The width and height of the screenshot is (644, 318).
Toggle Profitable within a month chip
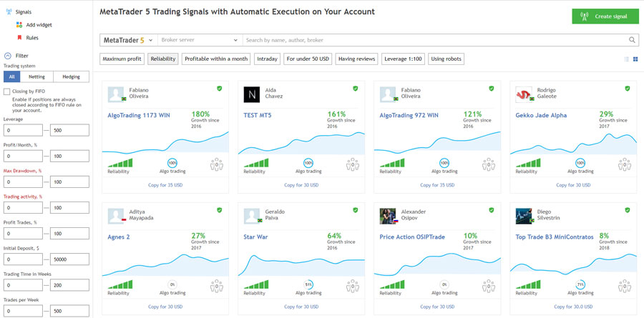pos(216,59)
